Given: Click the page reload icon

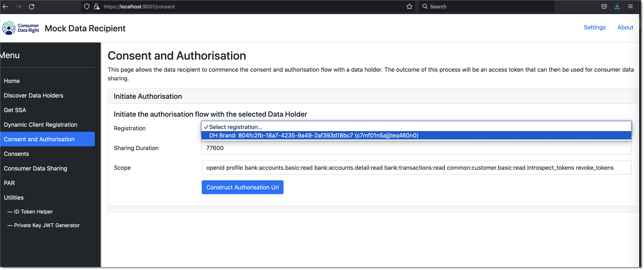Looking at the screenshot, I should tap(32, 7).
